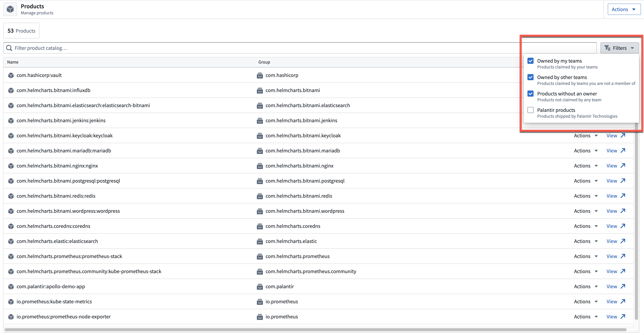The height and width of the screenshot is (335, 644).
Task: Click cube icon beside com.hashicorp:vault
Action: pos(11,75)
